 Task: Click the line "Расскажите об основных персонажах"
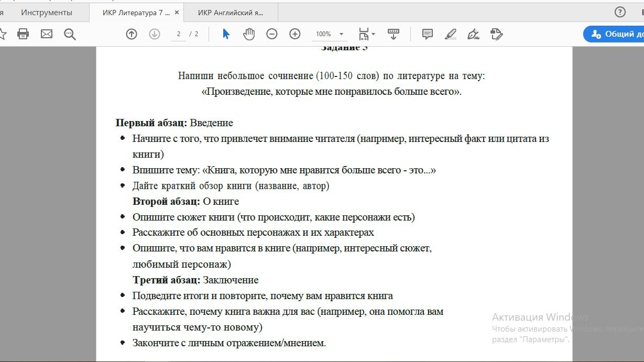tap(253, 233)
